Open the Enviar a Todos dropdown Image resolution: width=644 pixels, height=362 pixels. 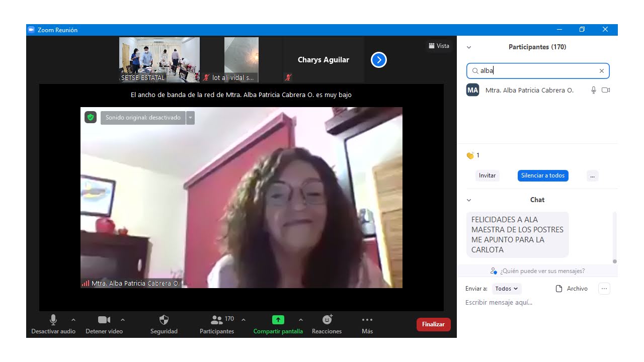507,289
